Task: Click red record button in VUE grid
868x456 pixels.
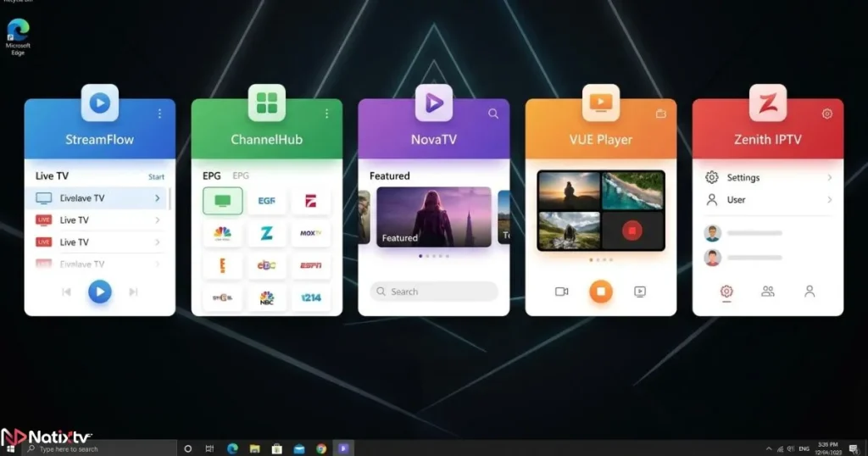Action: click(632, 231)
